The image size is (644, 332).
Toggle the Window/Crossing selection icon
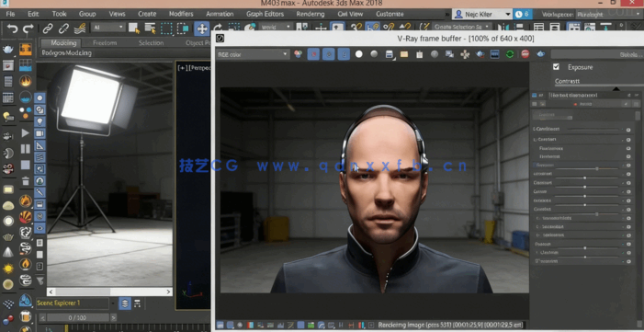pyautogui.click(x=182, y=28)
